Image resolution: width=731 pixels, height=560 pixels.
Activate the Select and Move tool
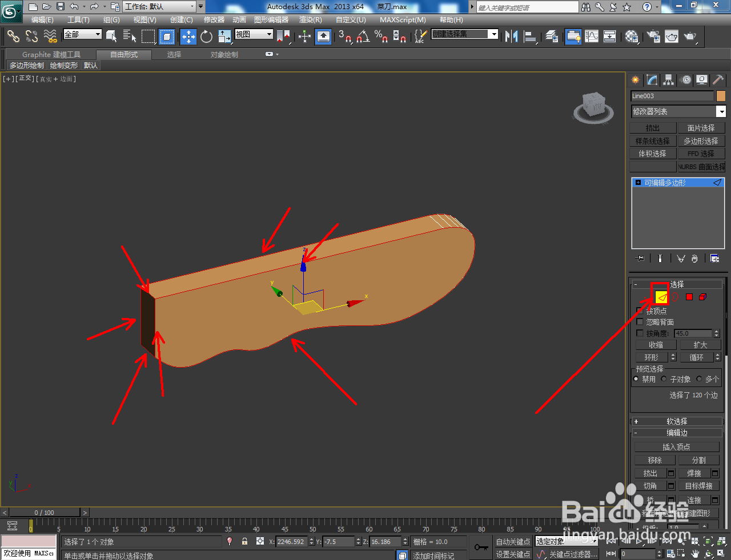pyautogui.click(x=188, y=37)
